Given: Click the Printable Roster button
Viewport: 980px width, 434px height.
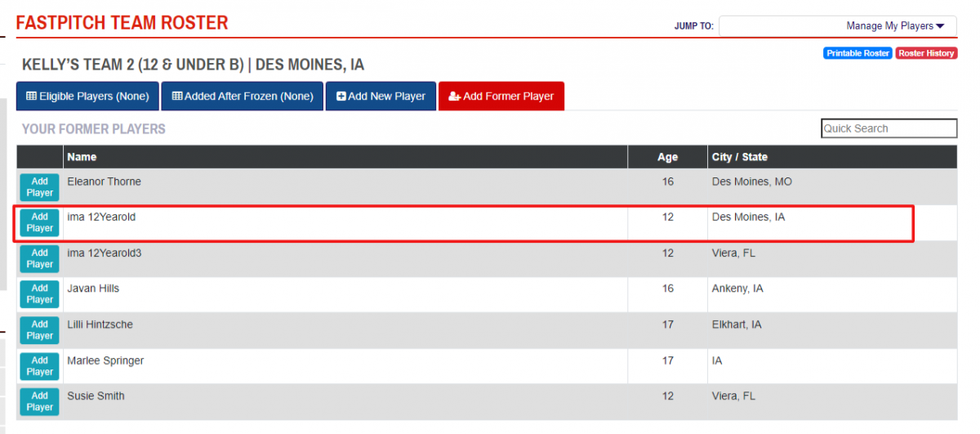Looking at the screenshot, I should 857,53.
